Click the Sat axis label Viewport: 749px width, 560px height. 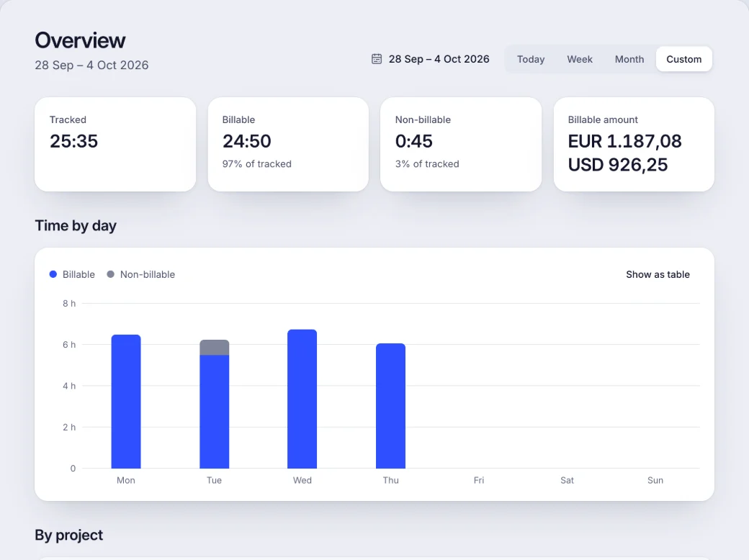567,480
